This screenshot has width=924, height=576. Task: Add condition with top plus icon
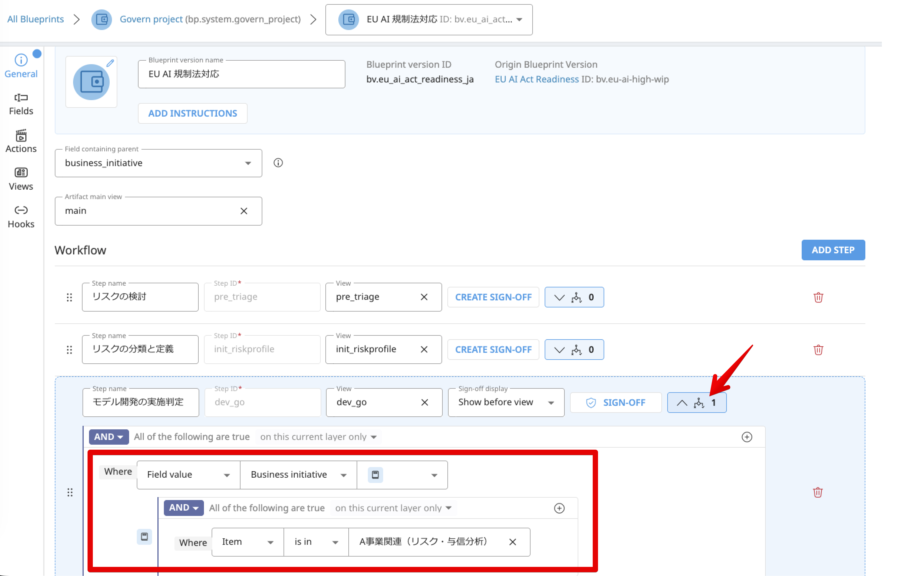coord(747,437)
